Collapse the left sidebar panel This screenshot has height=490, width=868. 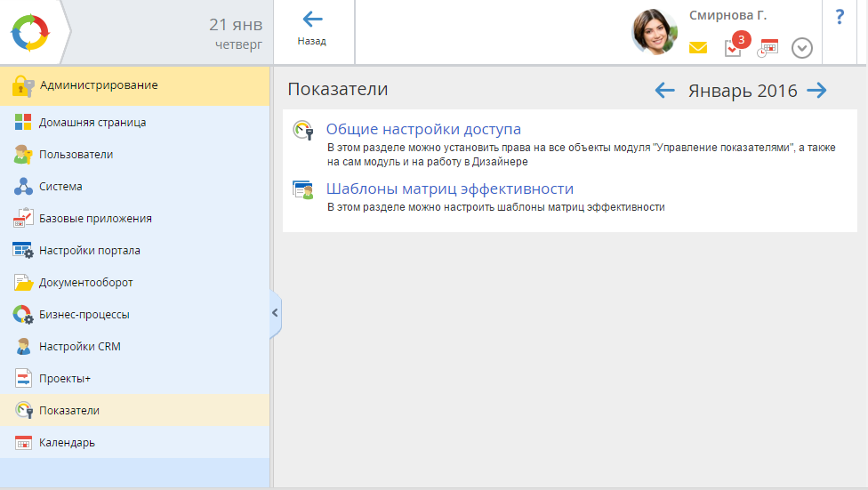point(275,313)
